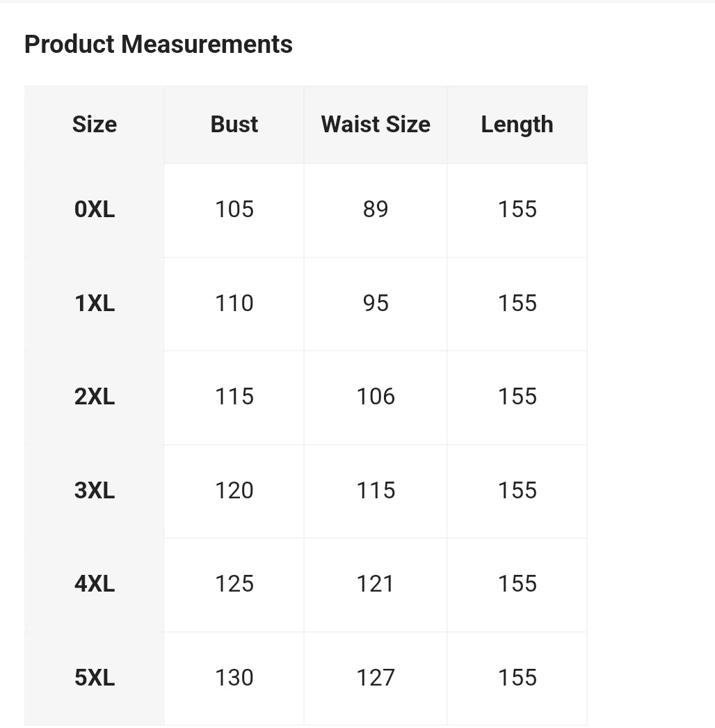
Task: Click the Waist Size column header
Action: 376,125
